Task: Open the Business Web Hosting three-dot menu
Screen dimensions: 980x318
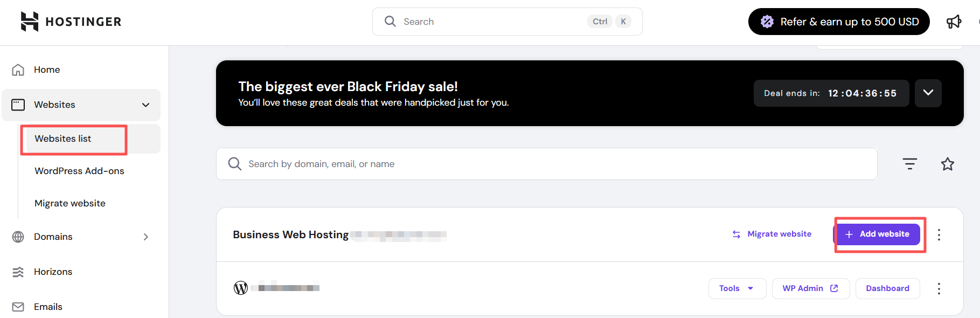Action: click(x=939, y=234)
